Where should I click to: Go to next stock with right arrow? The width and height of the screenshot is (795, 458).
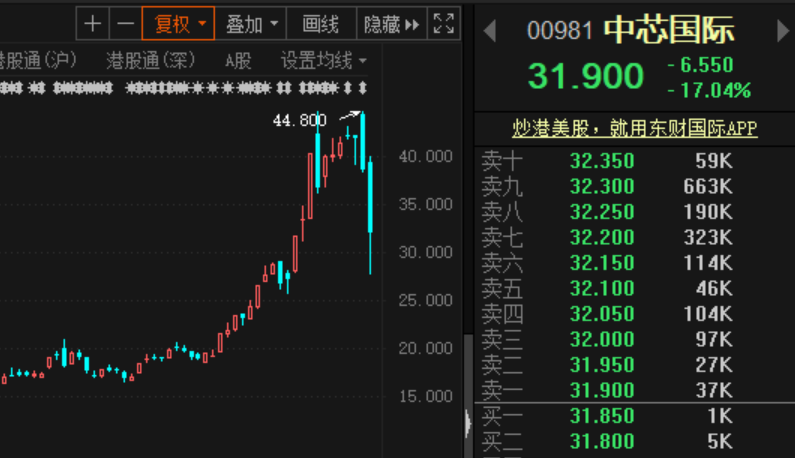tap(782, 31)
